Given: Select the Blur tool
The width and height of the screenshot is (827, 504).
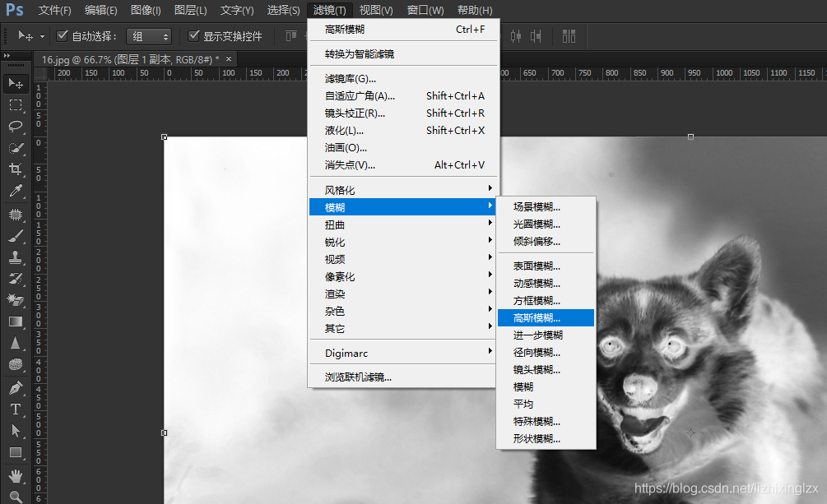Looking at the screenshot, I should 16,343.
